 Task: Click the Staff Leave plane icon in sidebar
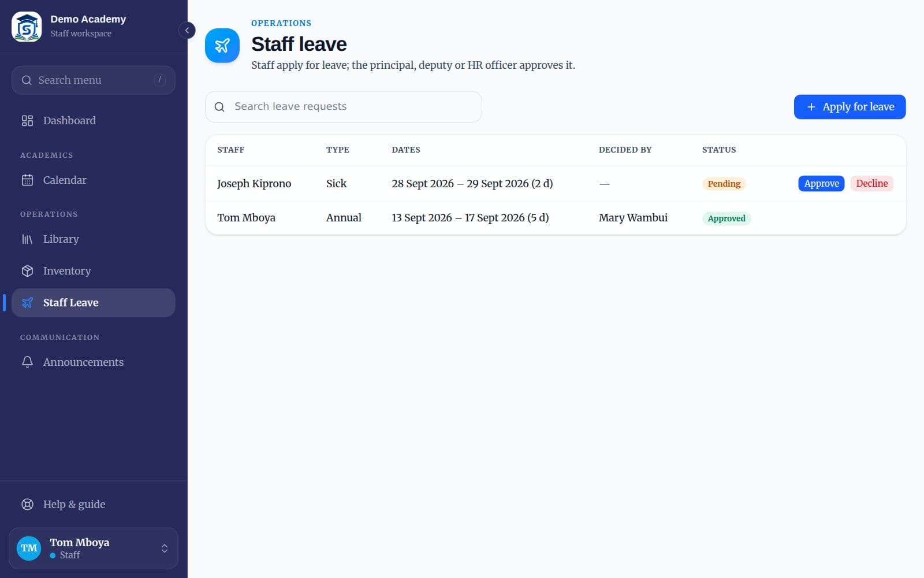[27, 303]
